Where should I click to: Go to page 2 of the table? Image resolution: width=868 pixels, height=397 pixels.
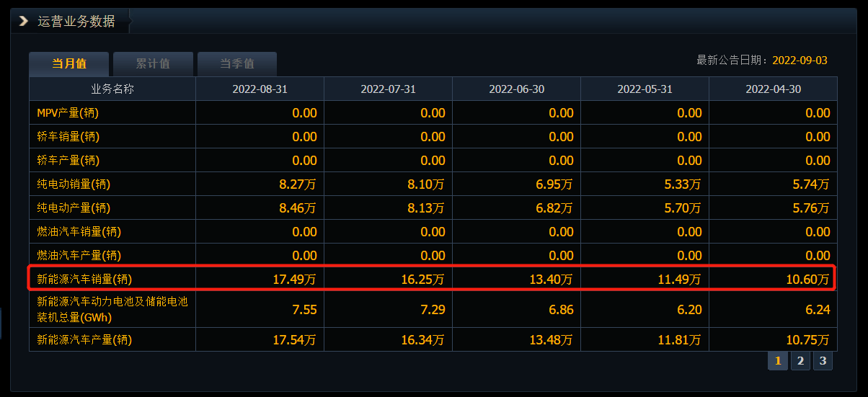800,361
